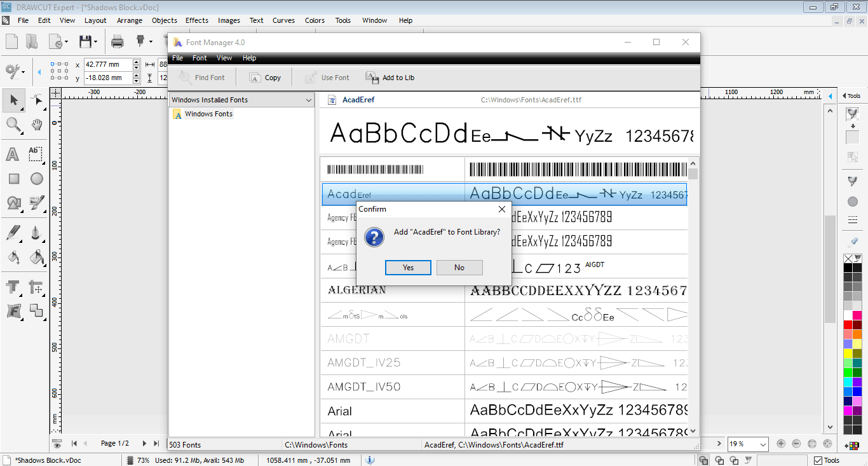Click the settings wrench gear icon
The width and height of the screenshot is (868, 466).
click(12, 71)
